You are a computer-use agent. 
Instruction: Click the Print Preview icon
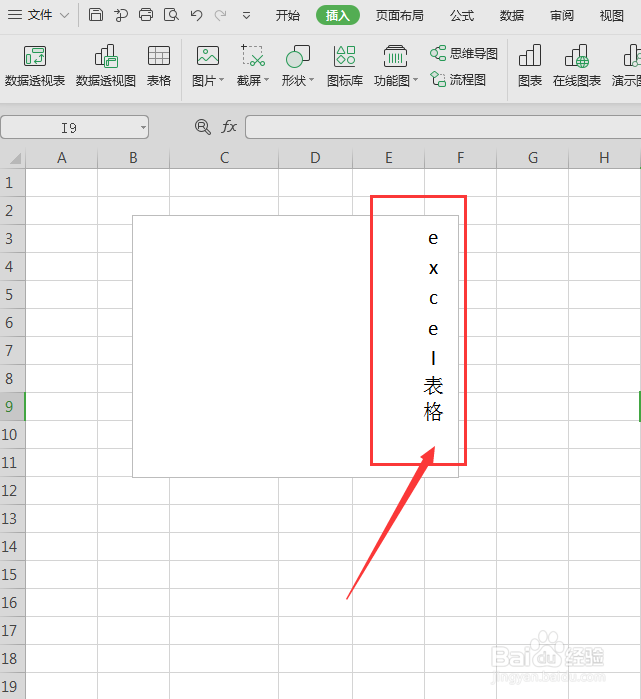coord(171,15)
